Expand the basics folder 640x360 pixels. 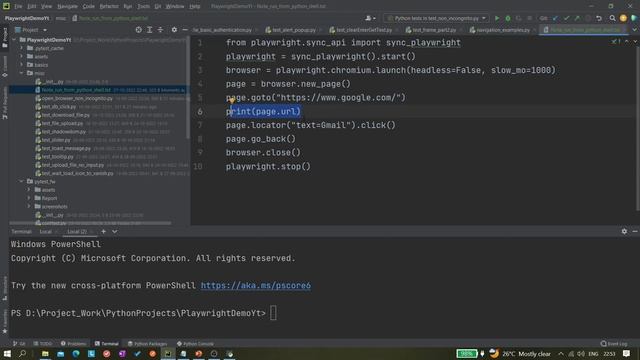tap(22, 64)
